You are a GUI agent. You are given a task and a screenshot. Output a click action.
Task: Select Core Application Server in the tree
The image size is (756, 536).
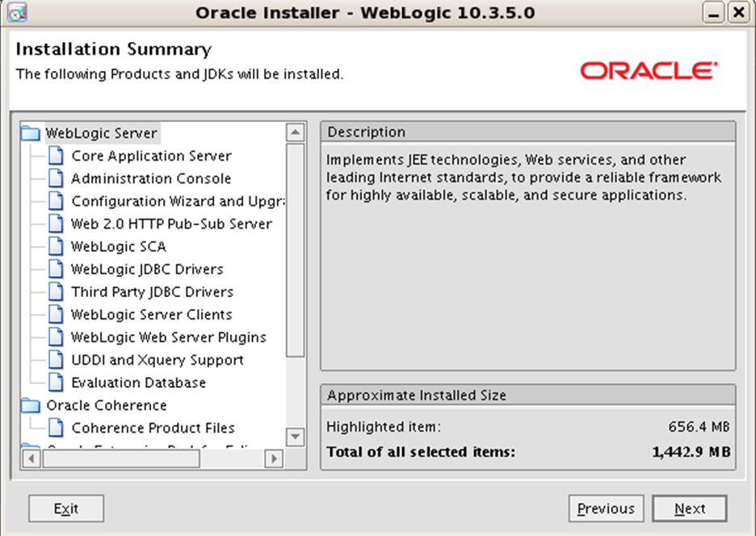click(x=151, y=156)
